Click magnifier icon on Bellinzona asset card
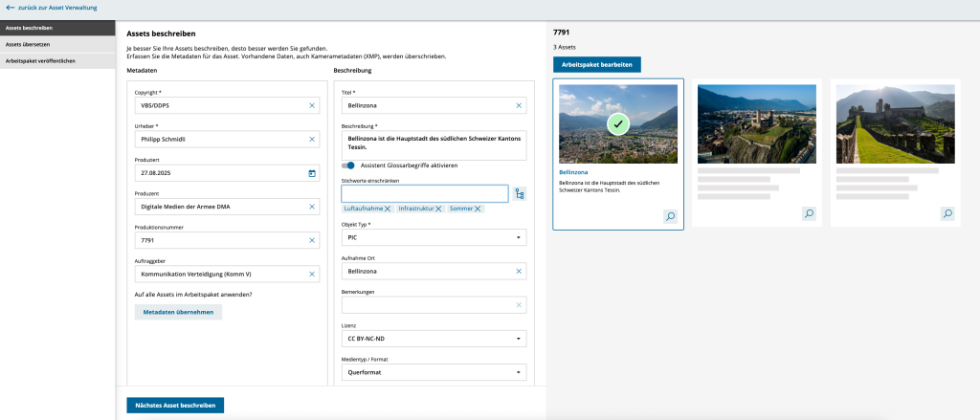The image size is (980, 420). pyautogui.click(x=670, y=216)
